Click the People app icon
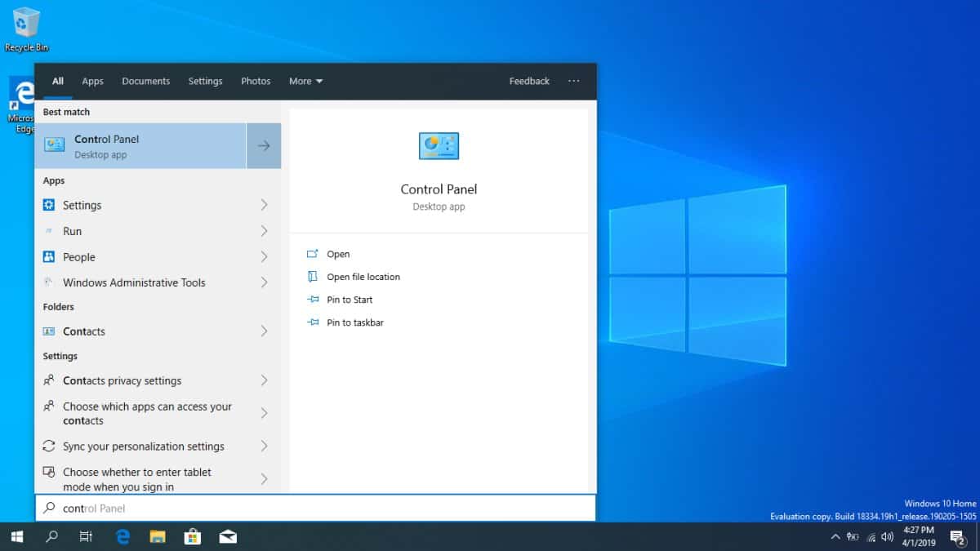The width and height of the screenshot is (980, 551). [49, 257]
